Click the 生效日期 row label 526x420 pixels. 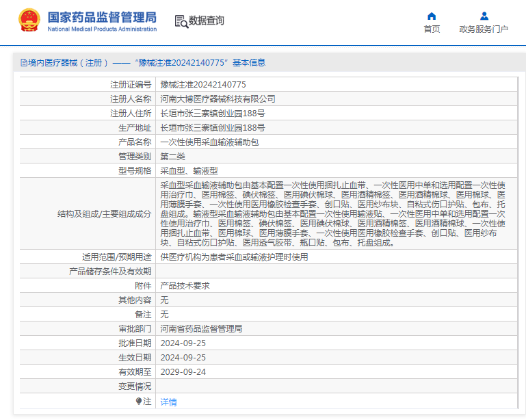click(135, 358)
